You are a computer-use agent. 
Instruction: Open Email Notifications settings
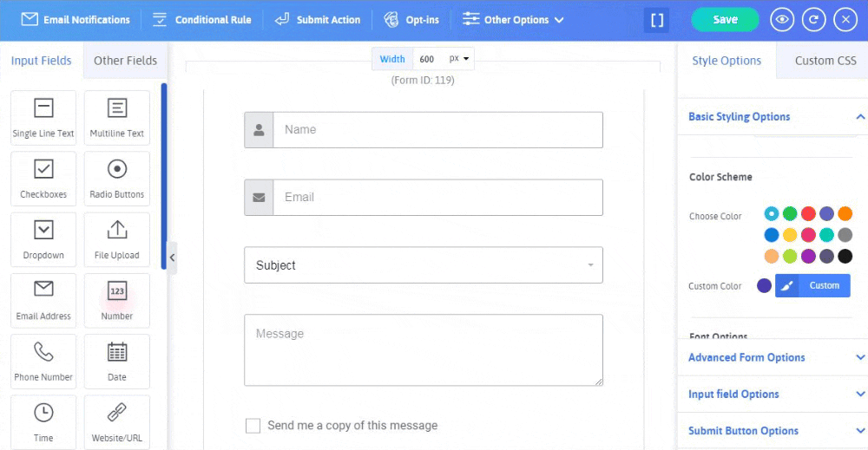point(76,20)
